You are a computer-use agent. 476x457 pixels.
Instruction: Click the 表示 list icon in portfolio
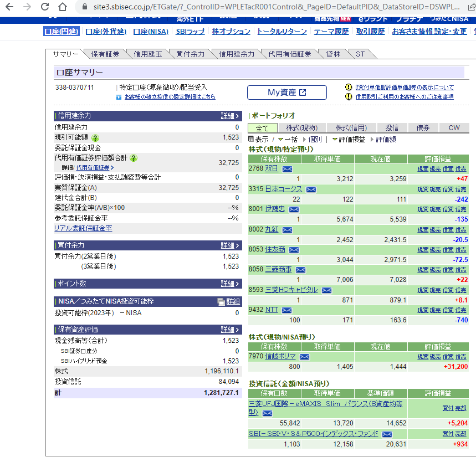click(251, 139)
